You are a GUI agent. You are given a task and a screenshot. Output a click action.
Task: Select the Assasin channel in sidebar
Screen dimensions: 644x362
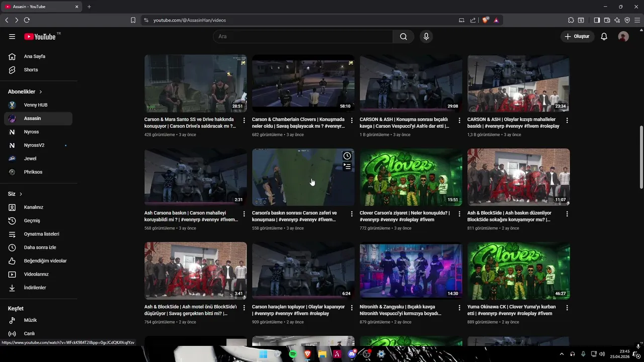click(x=38, y=119)
